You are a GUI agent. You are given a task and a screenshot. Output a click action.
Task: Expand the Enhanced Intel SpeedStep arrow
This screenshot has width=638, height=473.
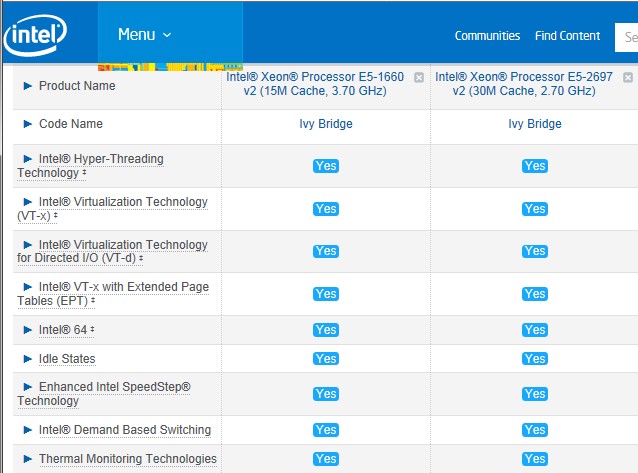pos(28,387)
